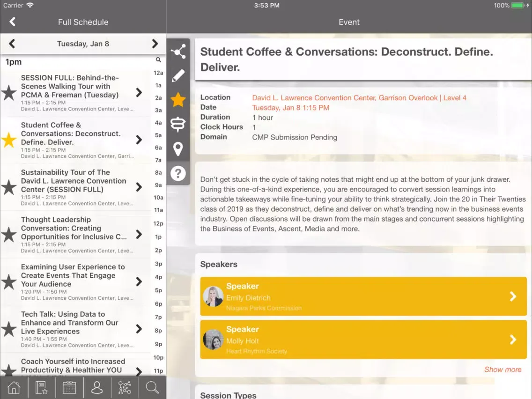Image resolution: width=532 pixels, height=399 pixels.
Task: Open the pencil notes icon
Action: 178,76
